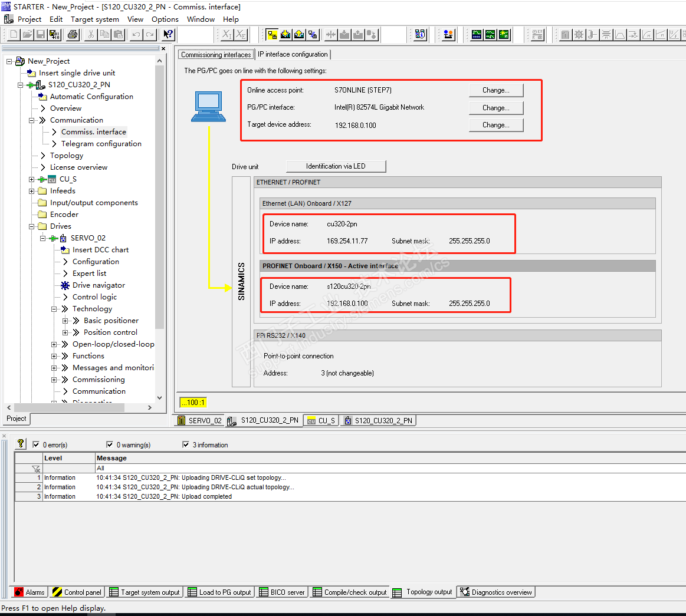Screen dimensions: 686x616
Task: Collapse the Communication tree node
Action: pyautogui.click(x=31, y=120)
